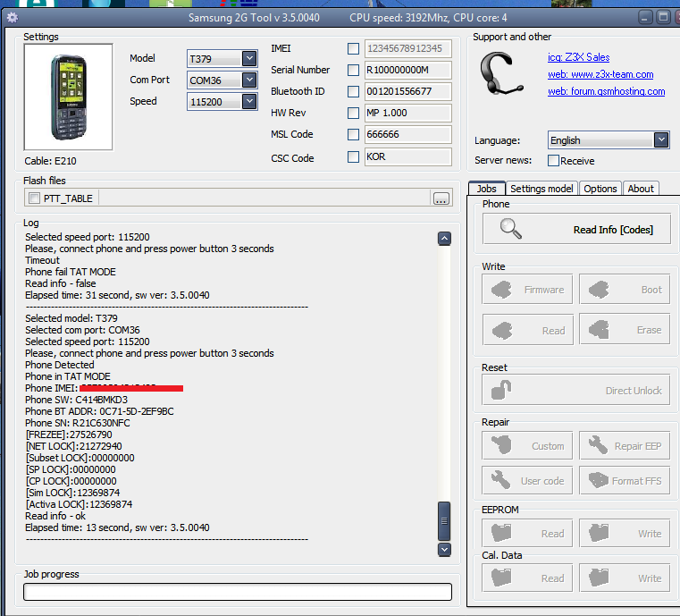Click the log scroll up arrow

444,238
